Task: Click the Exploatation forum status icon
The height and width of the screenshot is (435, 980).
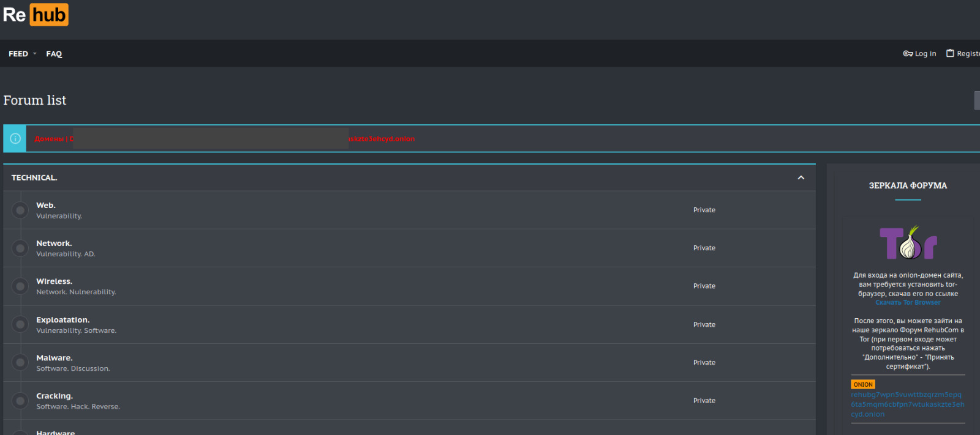Action: click(20, 324)
